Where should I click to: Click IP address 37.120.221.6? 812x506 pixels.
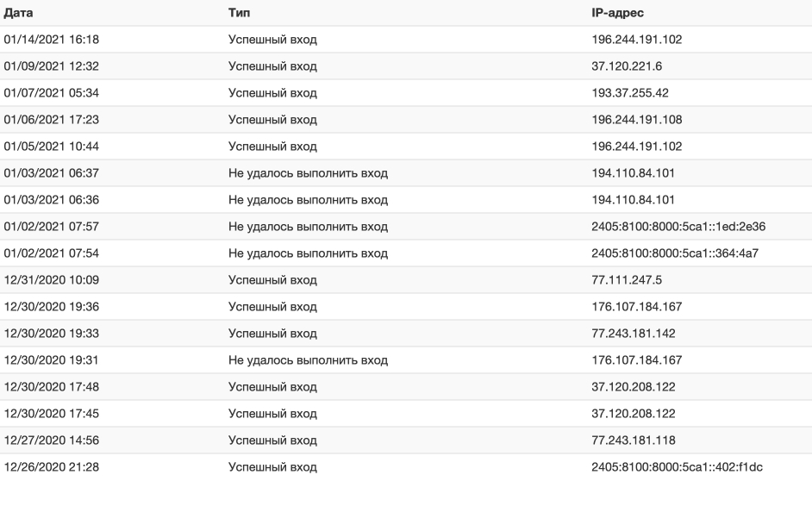[x=627, y=66]
